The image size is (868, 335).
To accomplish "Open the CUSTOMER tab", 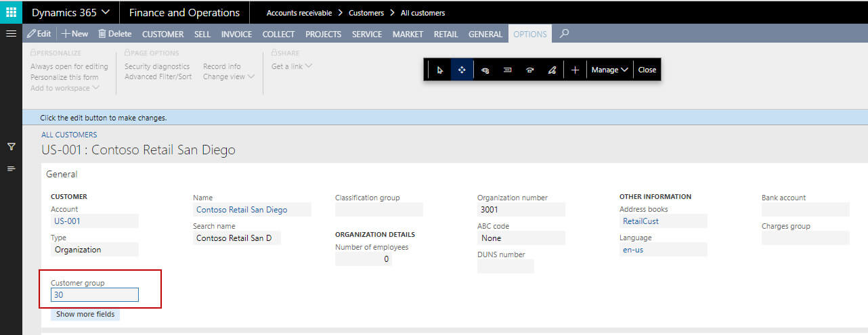I will 162,34.
